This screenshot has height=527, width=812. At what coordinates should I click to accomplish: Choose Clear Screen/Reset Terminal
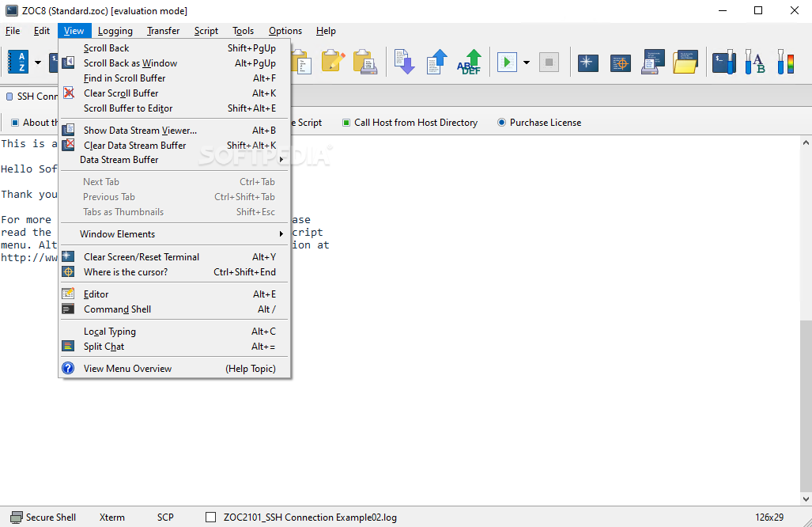pyautogui.click(x=175, y=257)
